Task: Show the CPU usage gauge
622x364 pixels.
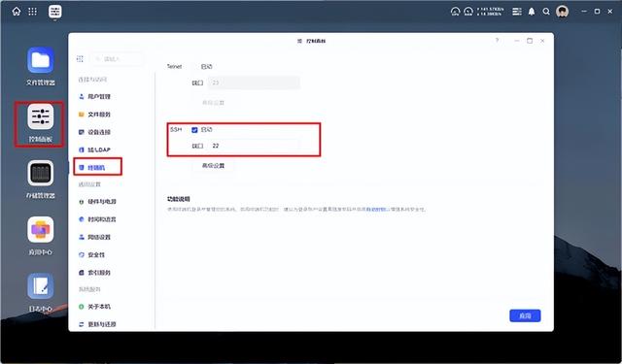Action: 456,12
